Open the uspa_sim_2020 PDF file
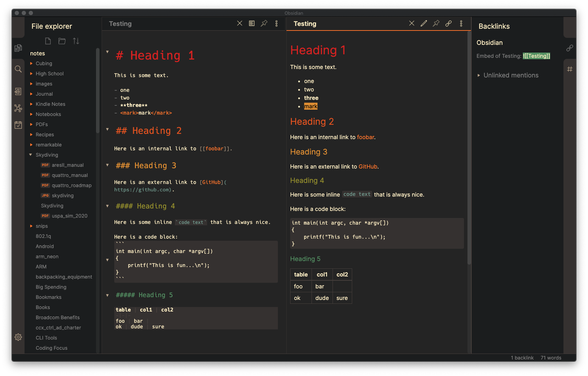The image size is (588, 376). (70, 216)
